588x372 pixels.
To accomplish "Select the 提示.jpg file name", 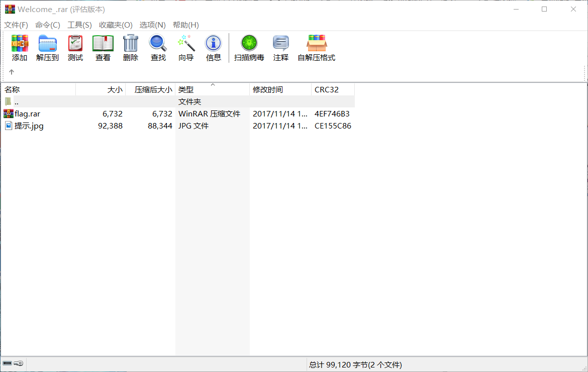I will coord(29,126).
